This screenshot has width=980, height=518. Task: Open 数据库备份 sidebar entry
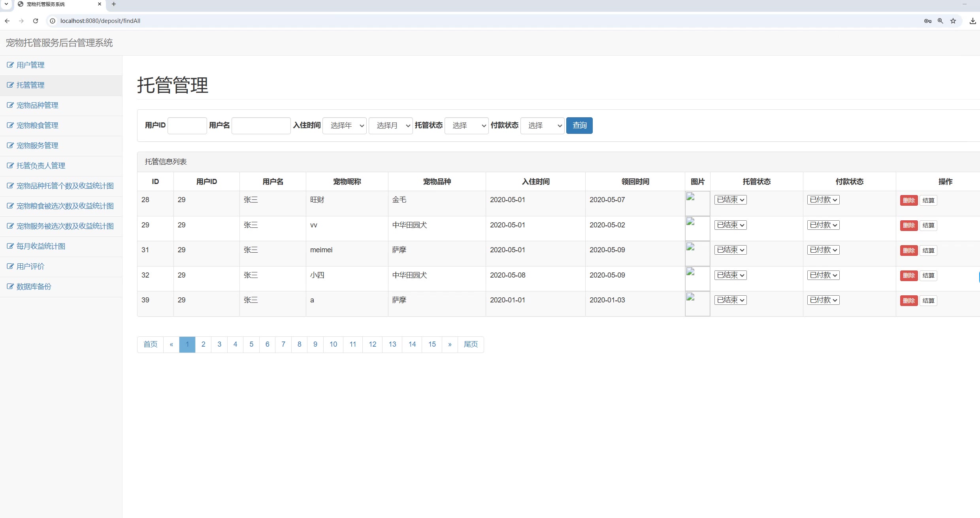(34, 287)
